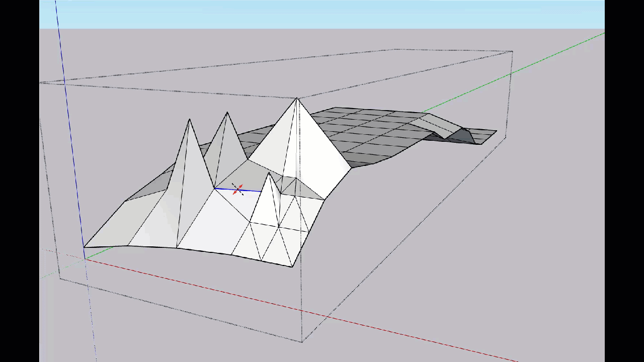644x362 pixels.
Task: Click the second narrow peak beside it
Action: [x=226, y=114]
